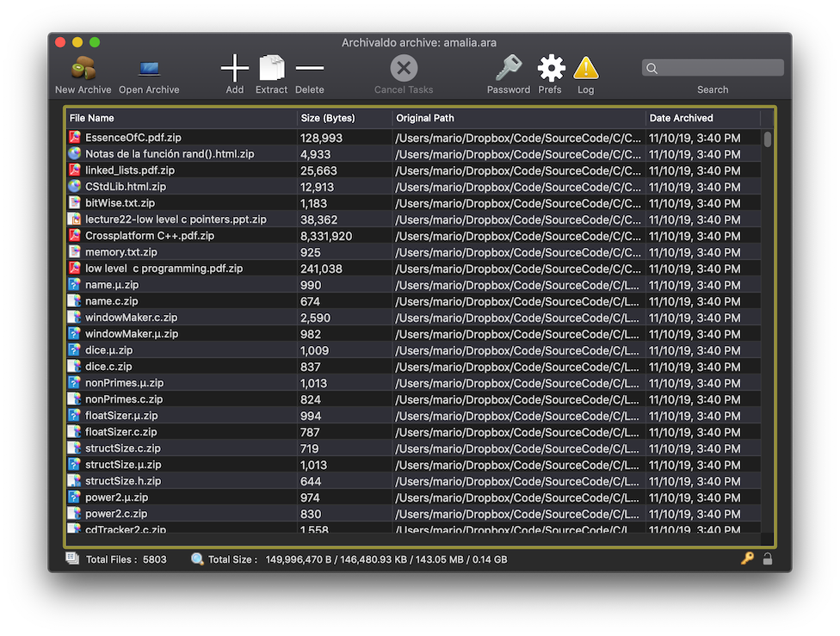Select nonPrimes.µ.zip entry
Viewport: 840px width, 636px height.
(124, 383)
